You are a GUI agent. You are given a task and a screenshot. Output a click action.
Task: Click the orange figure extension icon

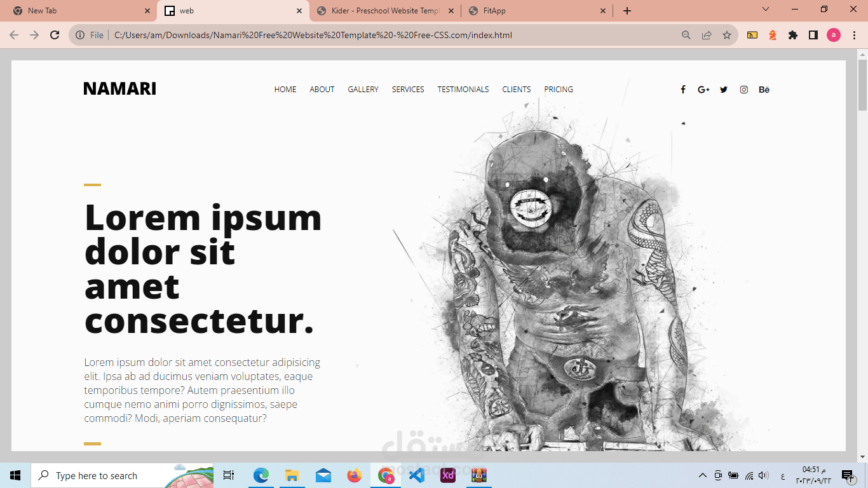click(x=773, y=35)
